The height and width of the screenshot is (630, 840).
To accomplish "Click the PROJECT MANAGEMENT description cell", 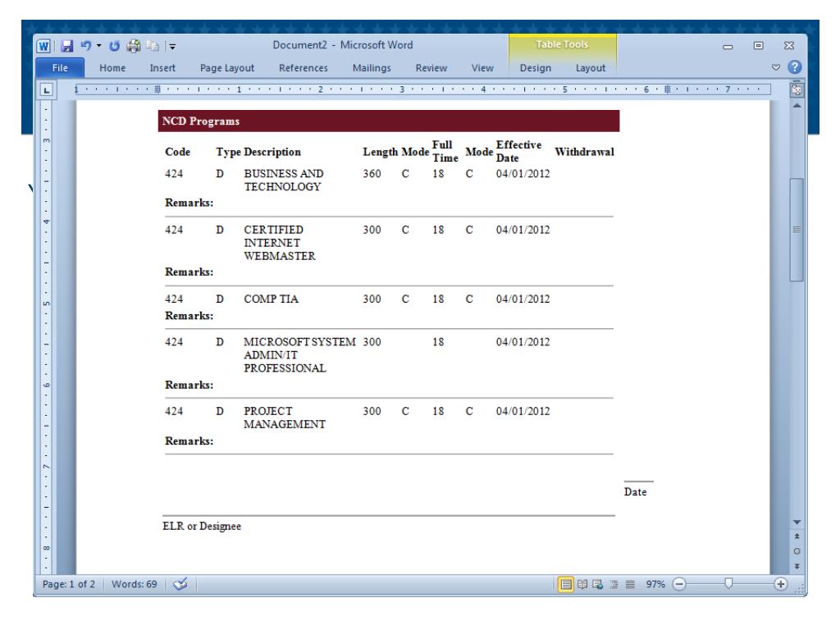I will pos(285,418).
